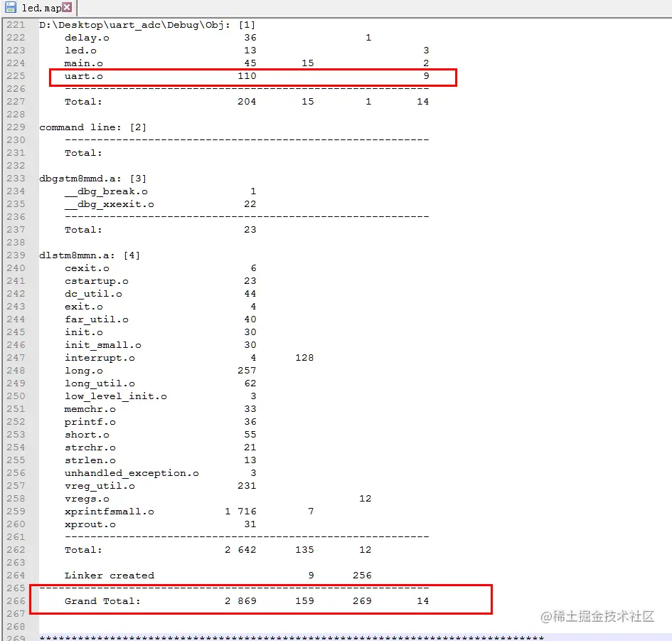672x641 pixels.
Task: Click the grand total value 159
Action: 304,601
